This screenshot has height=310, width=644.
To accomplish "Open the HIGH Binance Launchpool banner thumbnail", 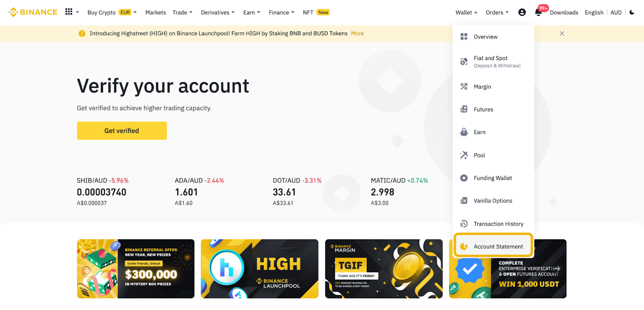I will pyautogui.click(x=260, y=269).
